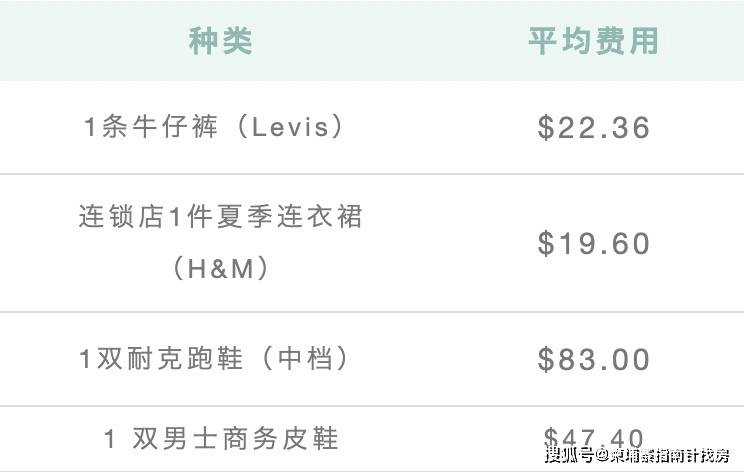Click the $22.36 price cell
The width and height of the screenshot is (744, 472).
594,128
